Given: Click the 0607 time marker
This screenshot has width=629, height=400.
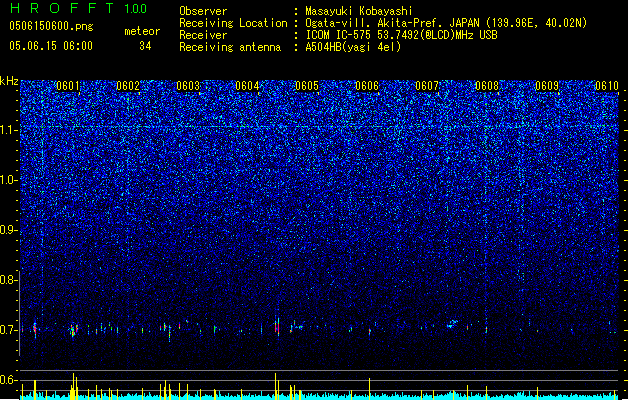Looking at the screenshot, I should pos(427,86).
